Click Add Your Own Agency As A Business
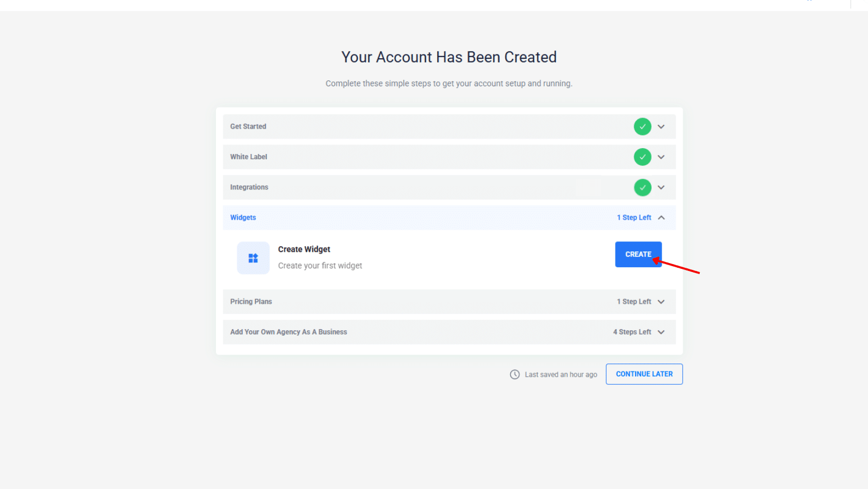The image size is (868, 489). click(x=288, y=332)
